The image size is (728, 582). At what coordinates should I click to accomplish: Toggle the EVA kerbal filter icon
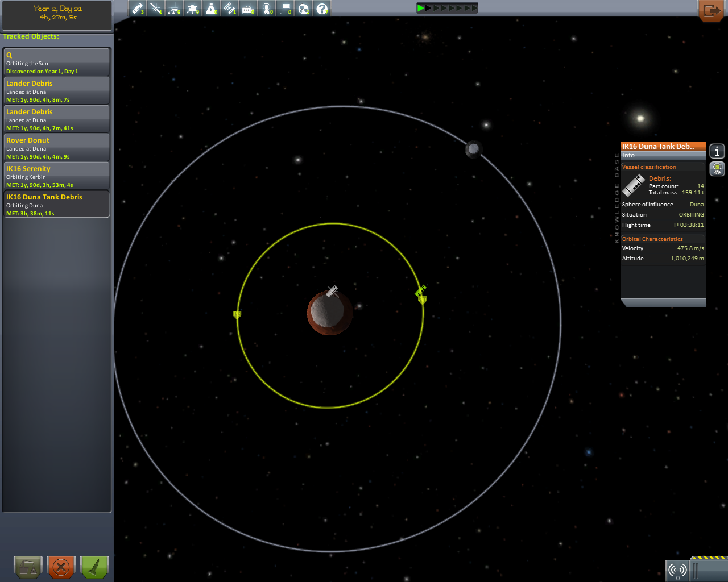[267, 9]
